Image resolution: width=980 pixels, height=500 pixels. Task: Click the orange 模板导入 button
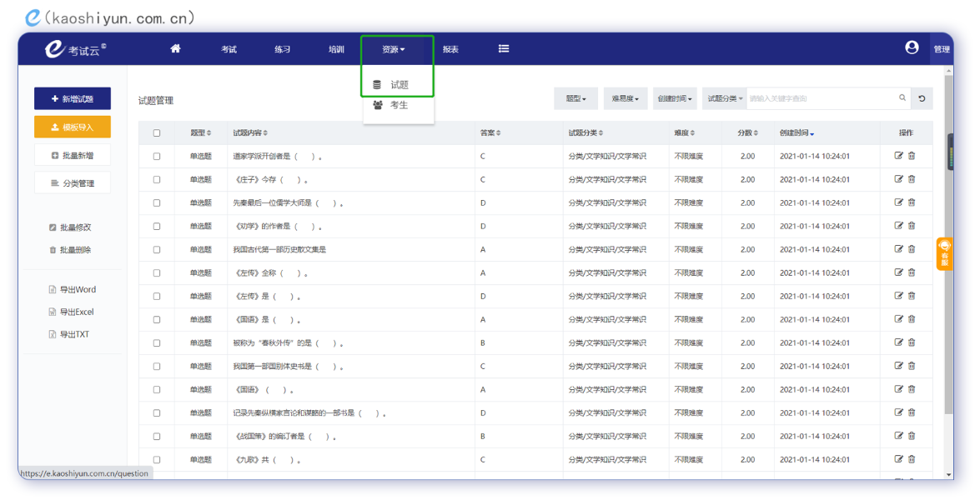pyautogui.click(x=73, y=127)
